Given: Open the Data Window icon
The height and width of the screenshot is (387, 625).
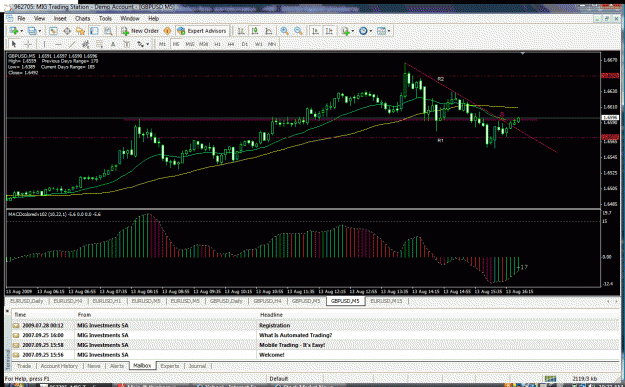Looking at the screenshot, I should 67,31.
